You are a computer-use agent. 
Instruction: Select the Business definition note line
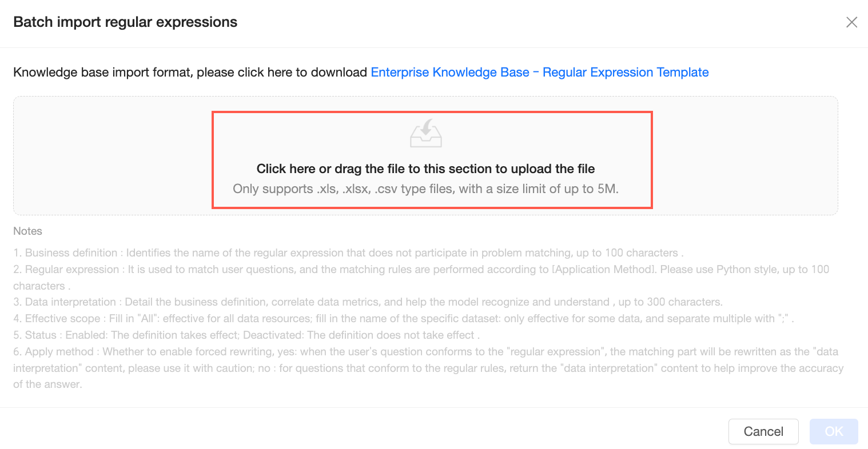[x=348, y=253]
